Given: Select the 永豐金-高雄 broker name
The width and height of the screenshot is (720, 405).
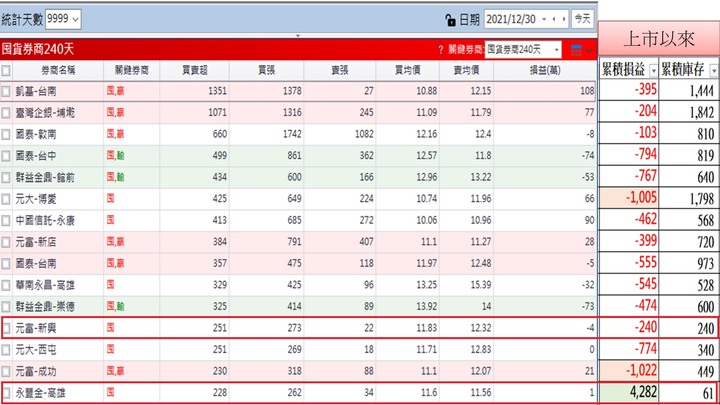Looking at the screenshot, I should 40,393.
